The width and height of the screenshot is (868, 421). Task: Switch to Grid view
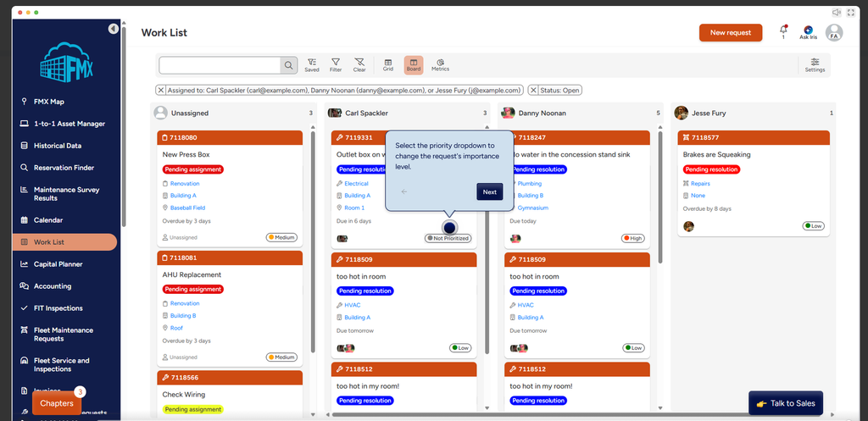tap(388, 65)
